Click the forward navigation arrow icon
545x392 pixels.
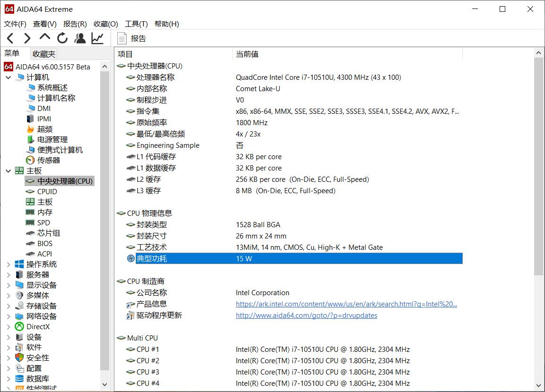point(27,38)
